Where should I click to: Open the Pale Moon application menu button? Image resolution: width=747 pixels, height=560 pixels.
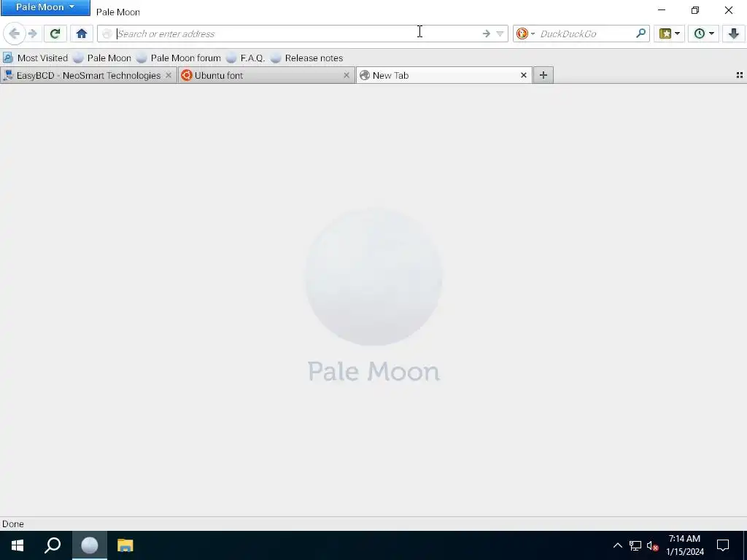coord(45,7)
